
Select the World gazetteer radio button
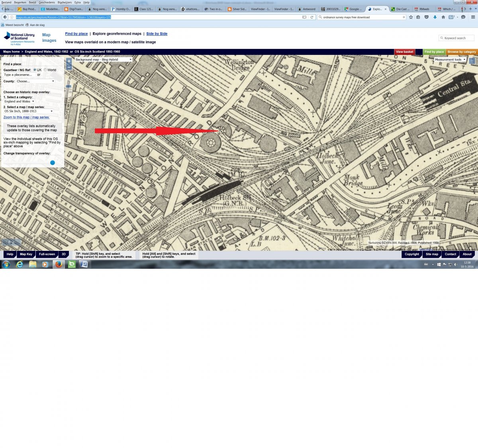click(x=45, y=70)
